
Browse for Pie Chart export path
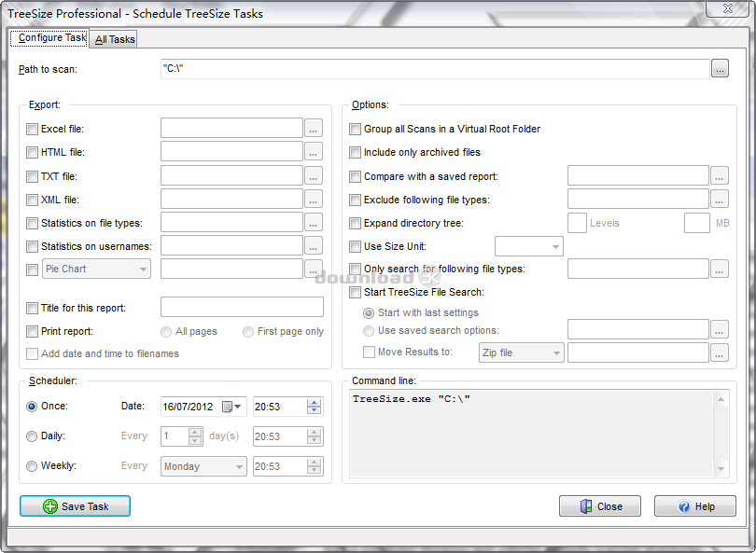click(314, 269)
